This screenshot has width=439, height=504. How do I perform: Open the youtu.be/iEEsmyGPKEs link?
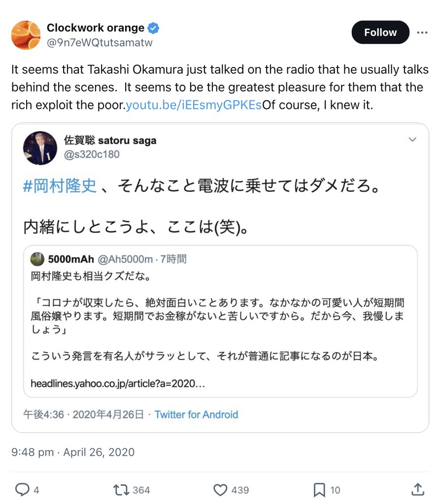(x=194, y=105)
